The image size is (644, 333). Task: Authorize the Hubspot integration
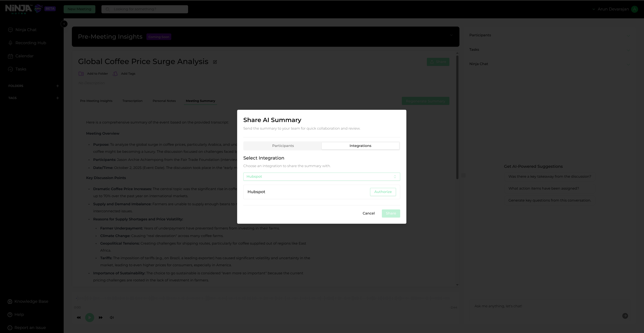383,192
